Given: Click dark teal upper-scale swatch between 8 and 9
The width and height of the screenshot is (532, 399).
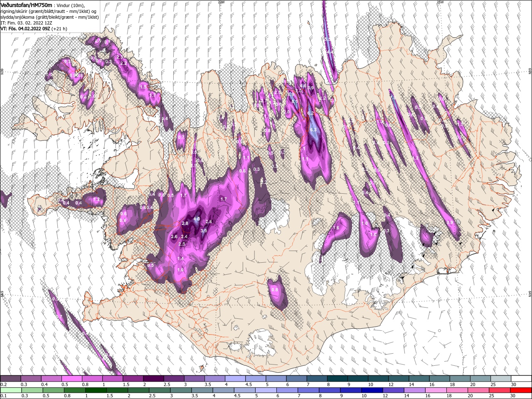Looking at the screenshot, I should (337, 379).
